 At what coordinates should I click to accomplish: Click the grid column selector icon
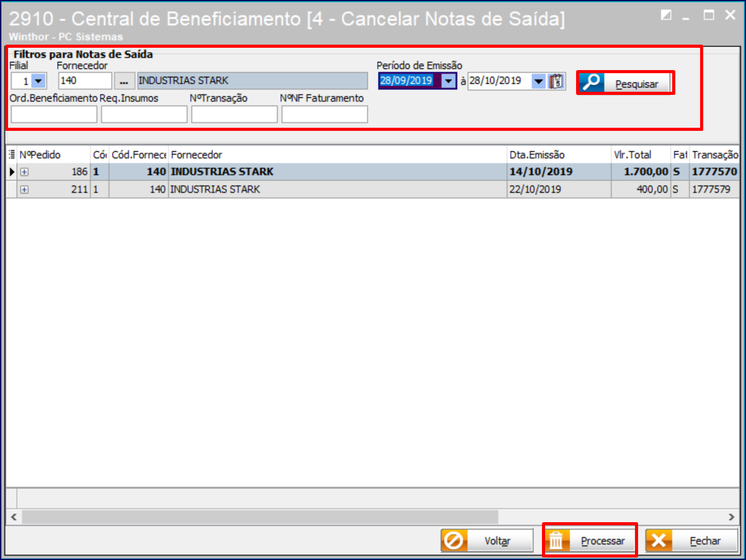tap(12, 154)
